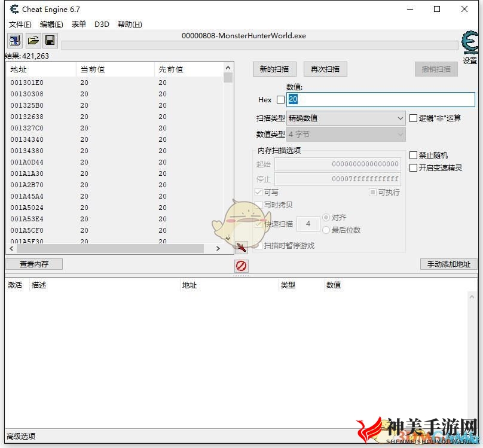Viewport: 483px width, 448px height.
Task: Click the red arrow add-to-list icon
Action: coord(241,248)
